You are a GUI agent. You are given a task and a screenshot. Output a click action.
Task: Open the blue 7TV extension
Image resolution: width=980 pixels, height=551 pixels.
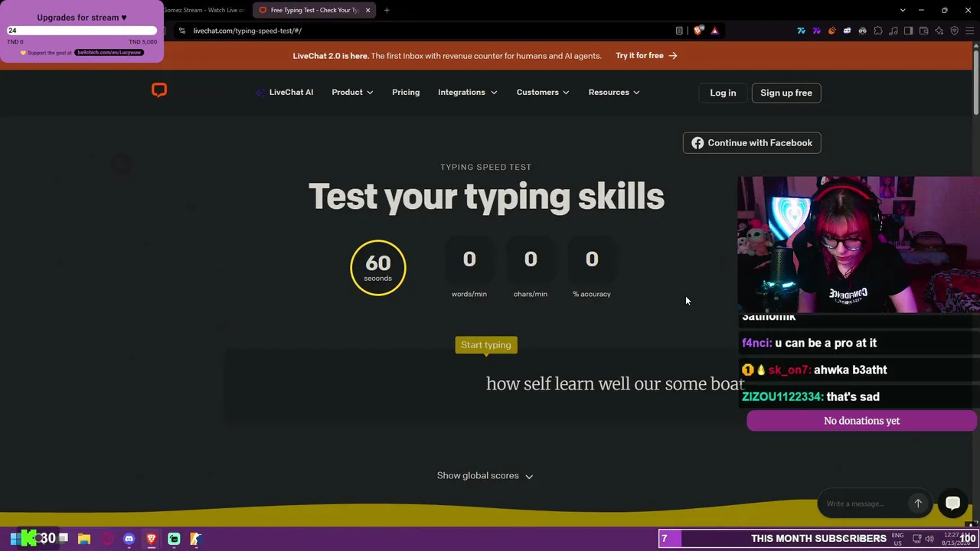tap(801, 31)
